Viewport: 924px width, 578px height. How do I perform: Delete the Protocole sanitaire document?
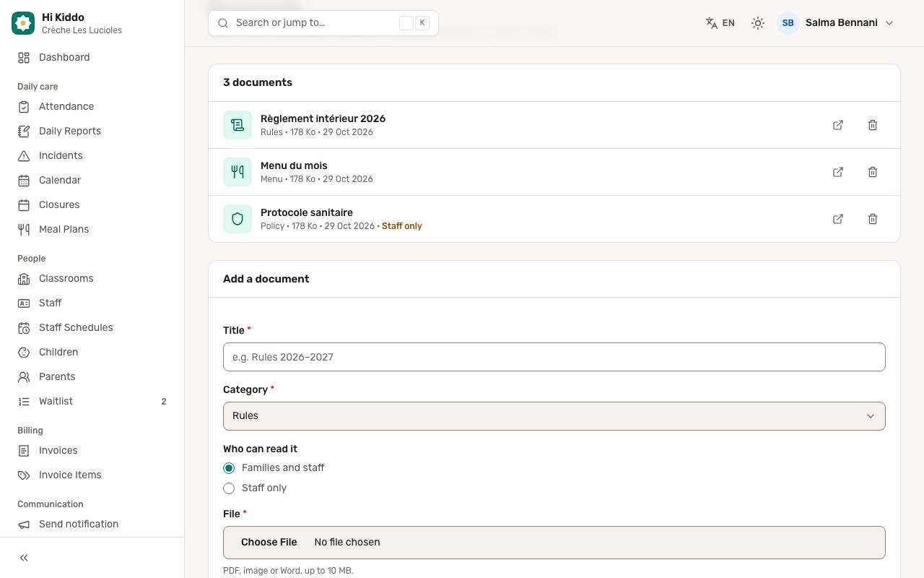tap(873, 219)
